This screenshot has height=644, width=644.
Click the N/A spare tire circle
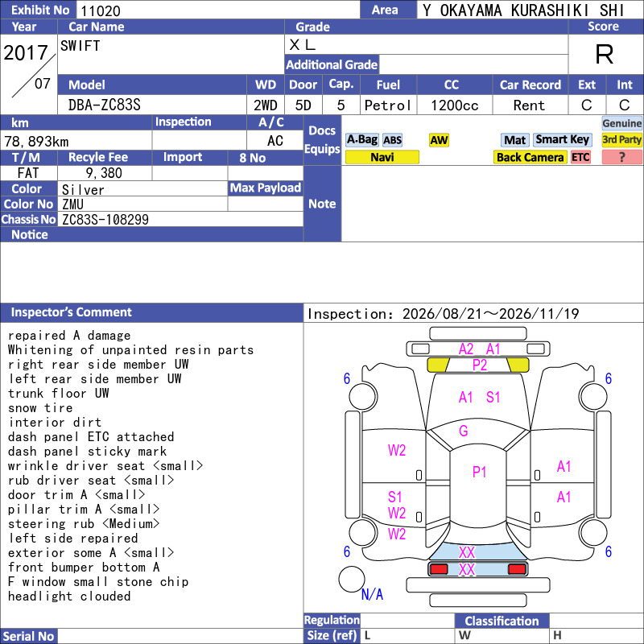coord(352,579)
